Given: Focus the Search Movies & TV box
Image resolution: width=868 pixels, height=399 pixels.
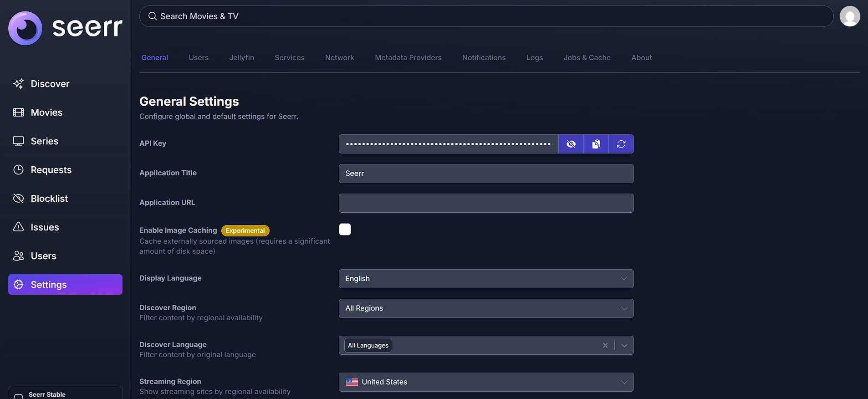Looking at the screenshot, I should (x=486, y=16).
